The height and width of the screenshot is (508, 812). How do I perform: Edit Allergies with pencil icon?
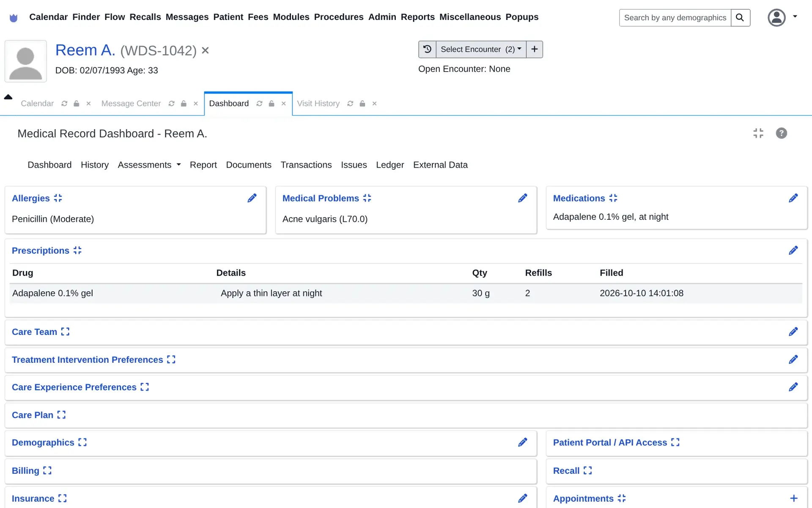pos(252,198)
